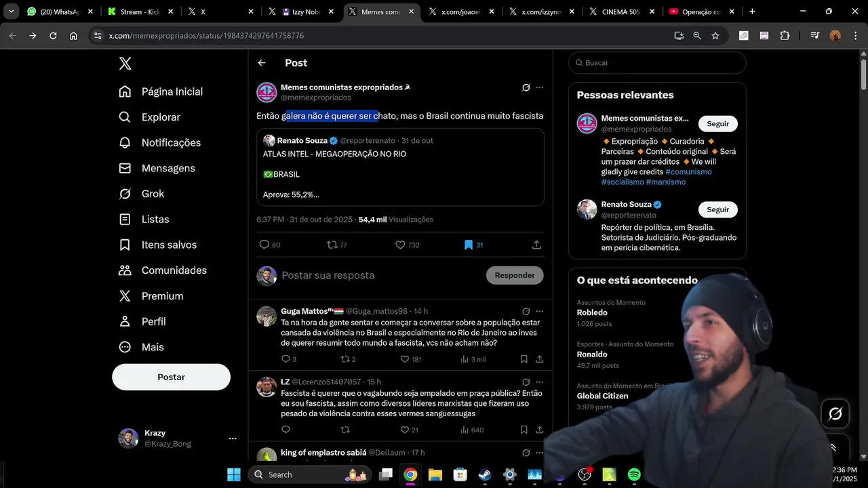The image size is (868, 488).
Task: View stats of Guga Mattos comment
Action: tap(473, 359)
